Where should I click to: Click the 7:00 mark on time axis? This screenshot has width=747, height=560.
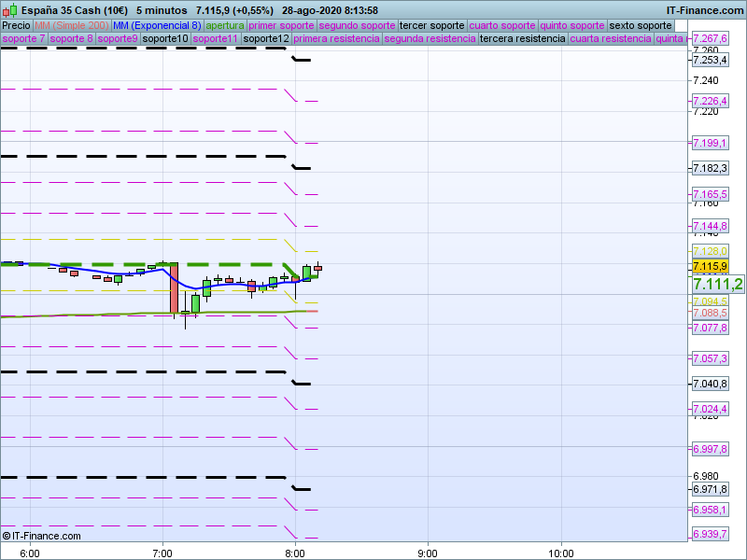point(162,553)
